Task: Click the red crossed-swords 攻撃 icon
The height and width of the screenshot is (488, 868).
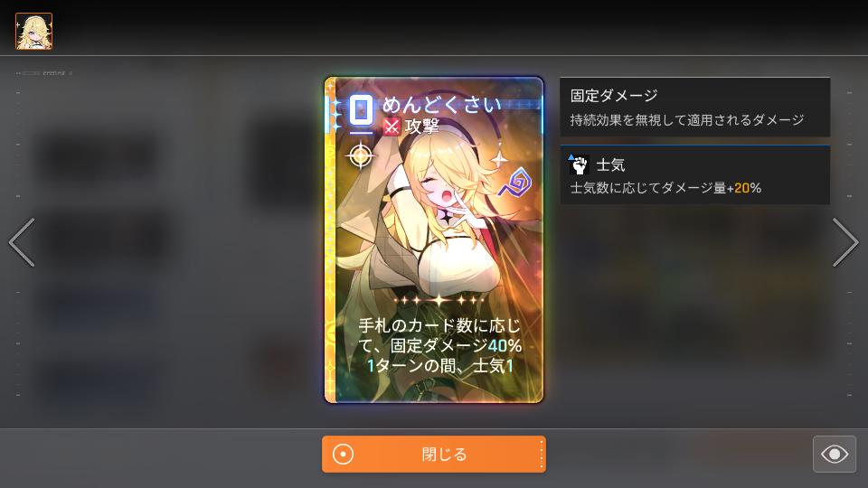Action: click(x=392, y=127)
